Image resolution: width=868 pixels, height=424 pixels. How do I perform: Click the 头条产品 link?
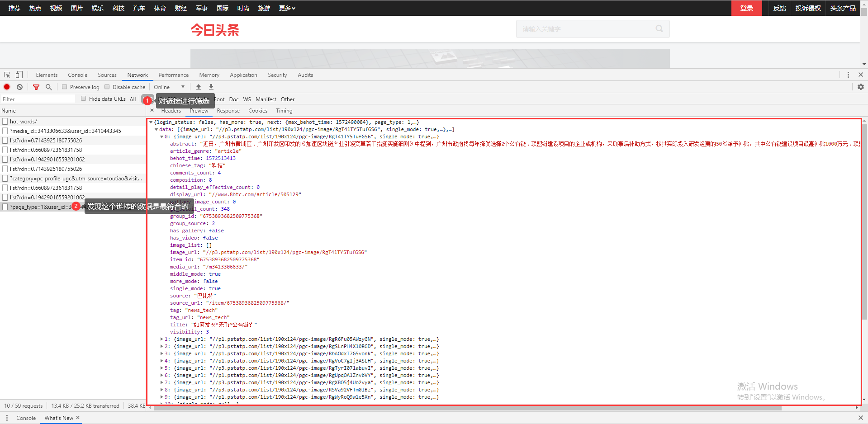(x=843, y=8)
